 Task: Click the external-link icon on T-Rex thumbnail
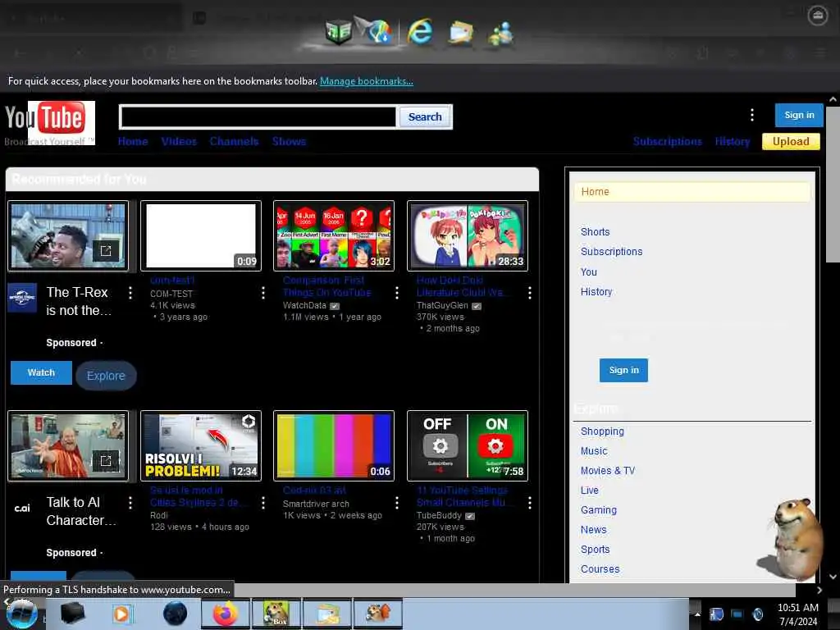coord(106,251)
